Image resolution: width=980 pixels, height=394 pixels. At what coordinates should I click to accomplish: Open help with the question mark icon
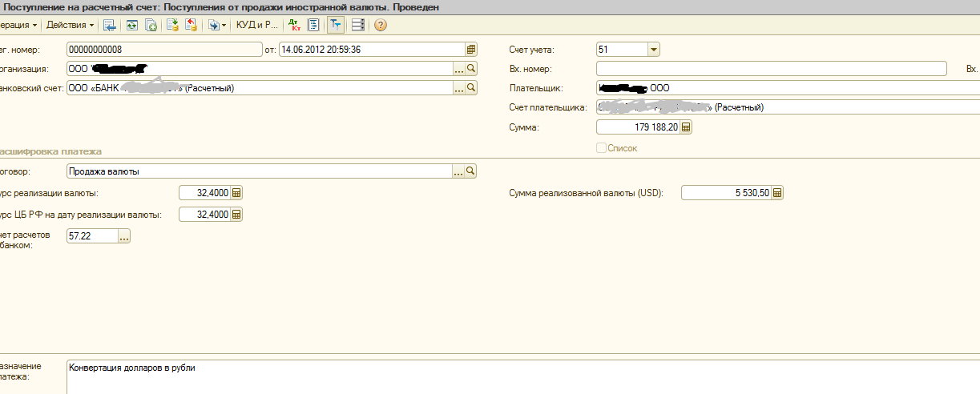pyautogui.click(x=380, y=25)
